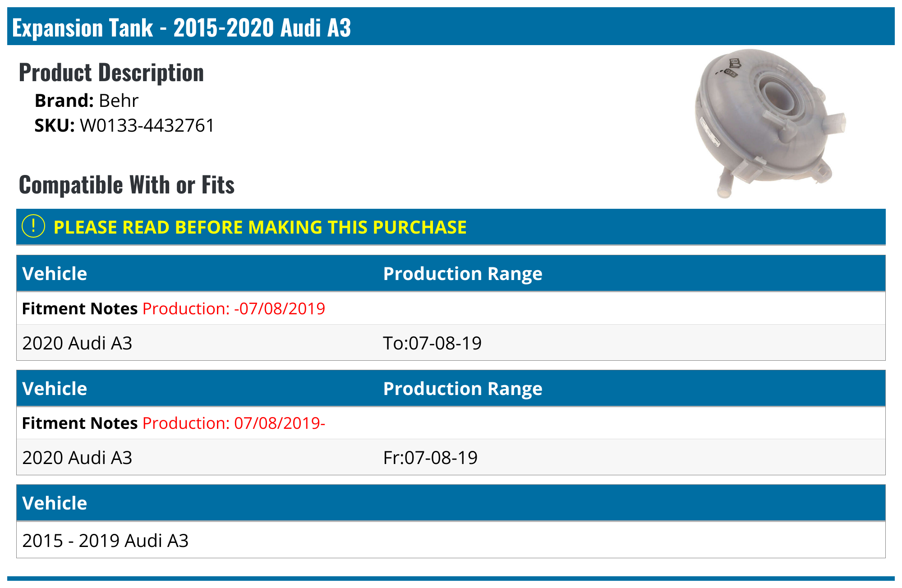The height and width of the screenshot is (588, 902).
Task: Click the "Vehicle" header above the 2015 - 2019 row
Action: tap(55, 503)
